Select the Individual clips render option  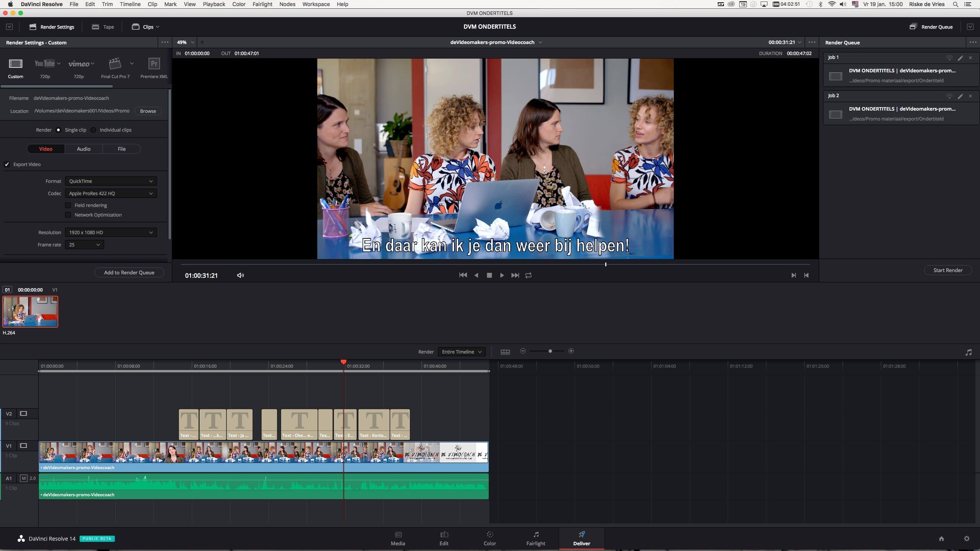[x=94, y=130]
